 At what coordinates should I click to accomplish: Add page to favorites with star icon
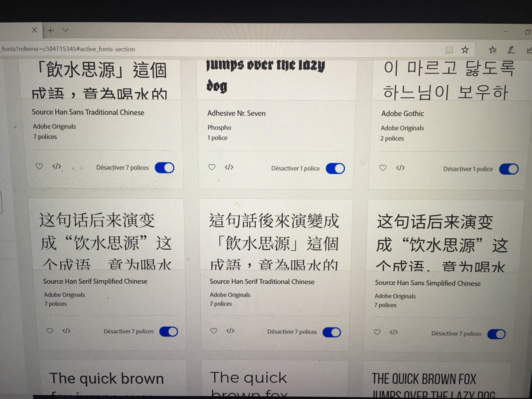[x=465, y=50]
